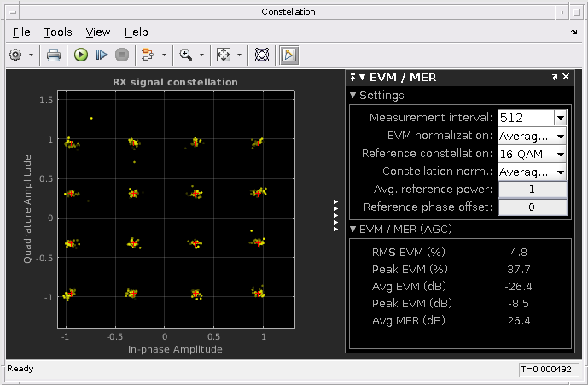This screenshot has width=588, height=385.
Task: Collapse the Settings section
Action: [x=352, y=96]
